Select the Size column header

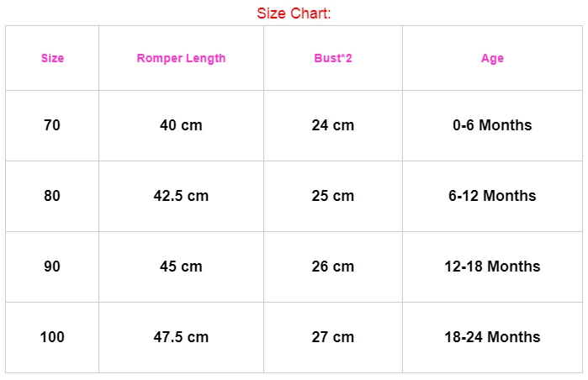coord(52,58)
